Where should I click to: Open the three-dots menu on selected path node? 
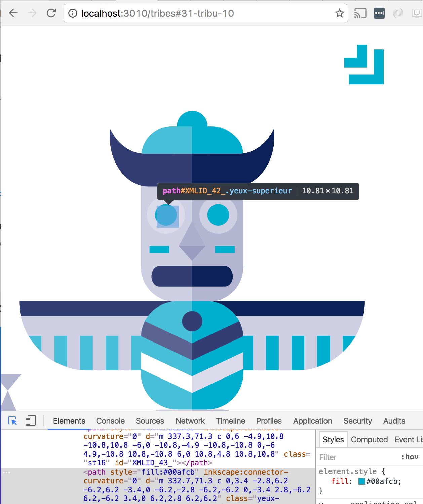pyautogui.click(x=7, y=473)
